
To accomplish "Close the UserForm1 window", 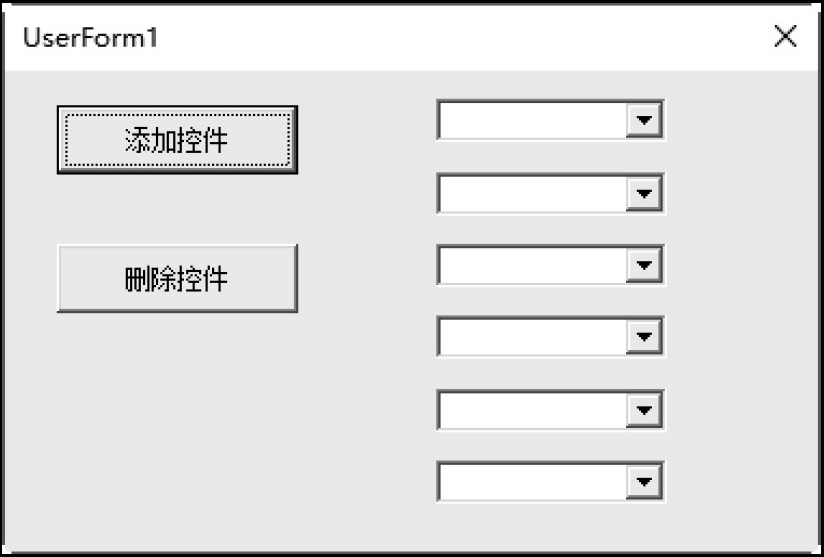I will coord(786,38).
